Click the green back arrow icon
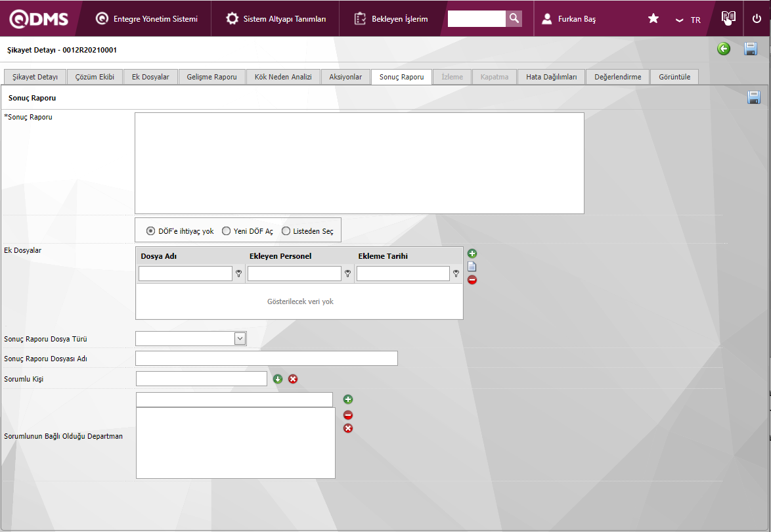The width and height of the screenshot is (771, 532). click(724, 49)
